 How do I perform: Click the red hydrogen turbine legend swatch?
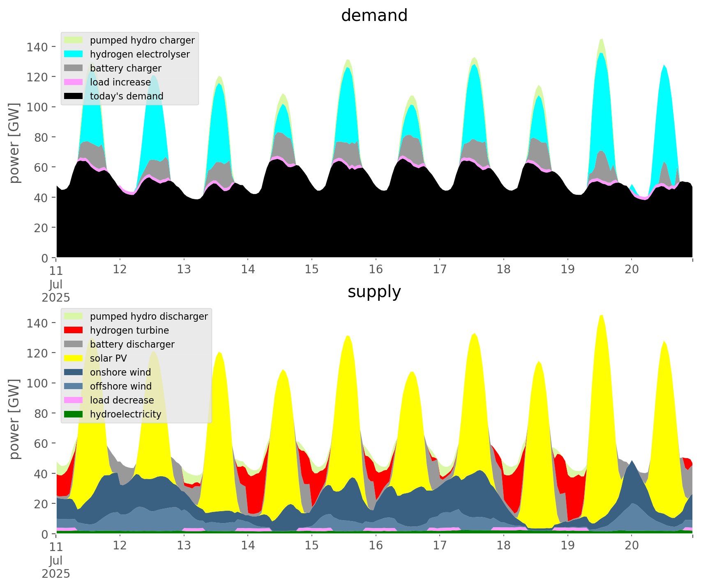[x=74, y=330]
